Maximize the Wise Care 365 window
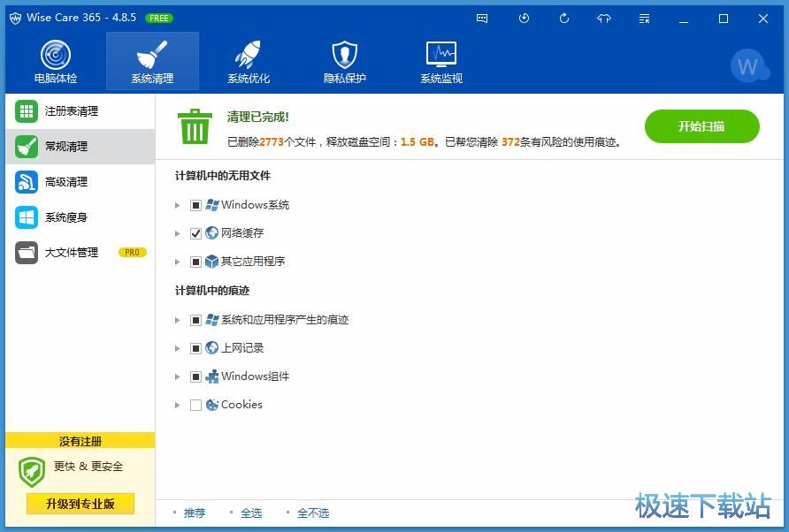Viewport: 789px width, 532px height. click(724, 19)
